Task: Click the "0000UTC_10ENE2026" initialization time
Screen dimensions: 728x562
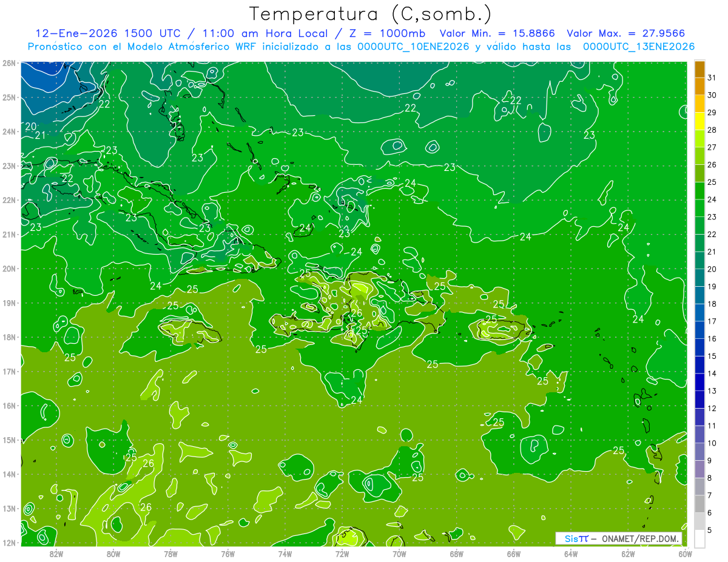Action: (x=413, y=47)
